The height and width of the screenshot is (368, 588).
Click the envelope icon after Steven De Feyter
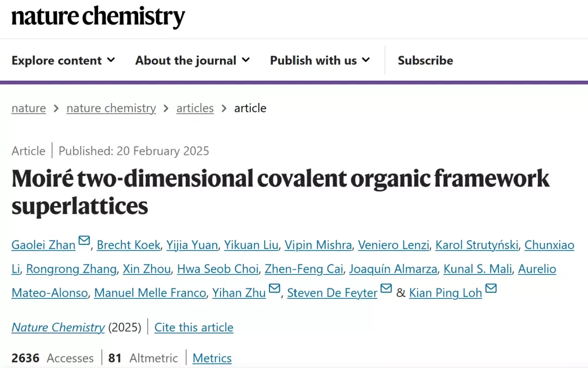[x=386, y=288]
